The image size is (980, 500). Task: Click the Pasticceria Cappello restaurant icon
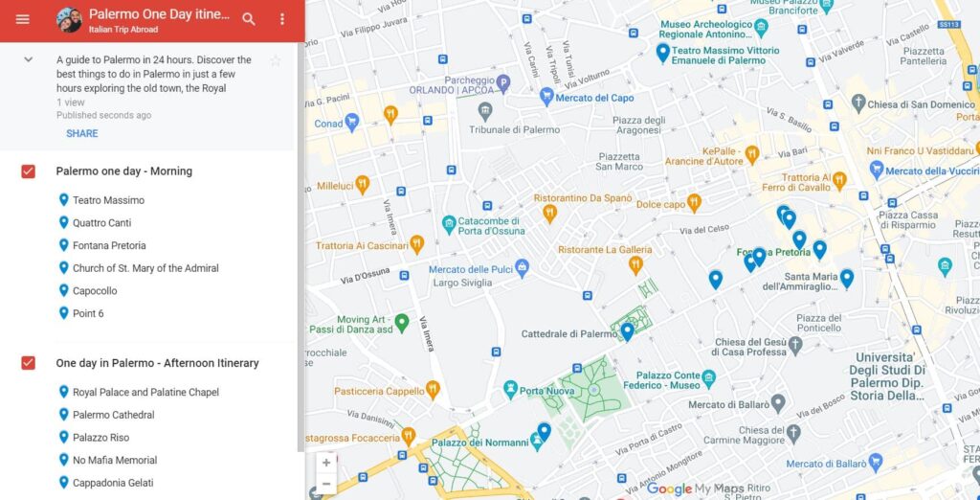click(x=433, y=390)
